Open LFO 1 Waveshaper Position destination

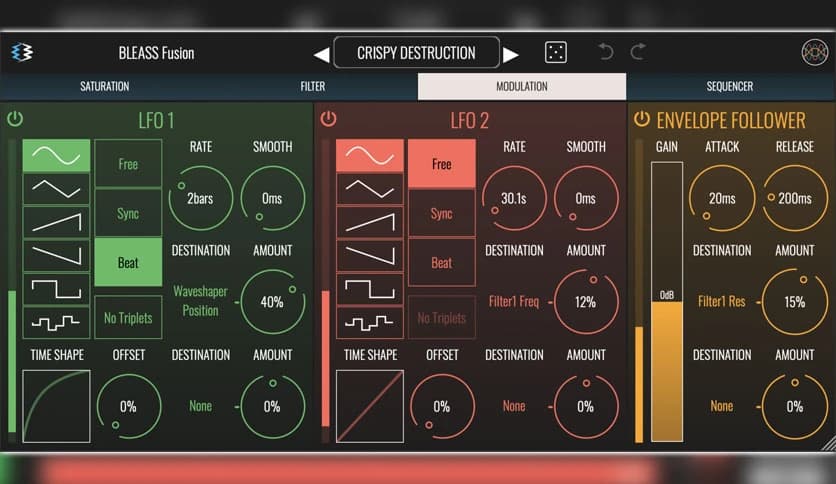[x=200, y=301]
